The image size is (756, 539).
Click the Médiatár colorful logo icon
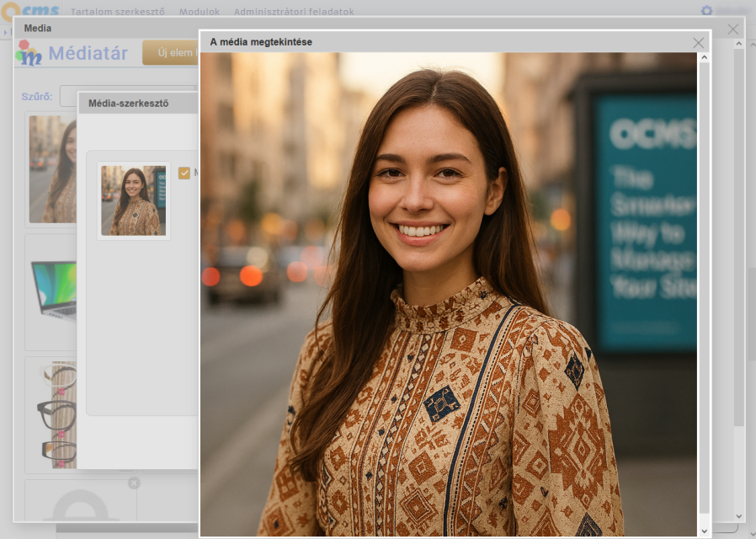point(29,54)
